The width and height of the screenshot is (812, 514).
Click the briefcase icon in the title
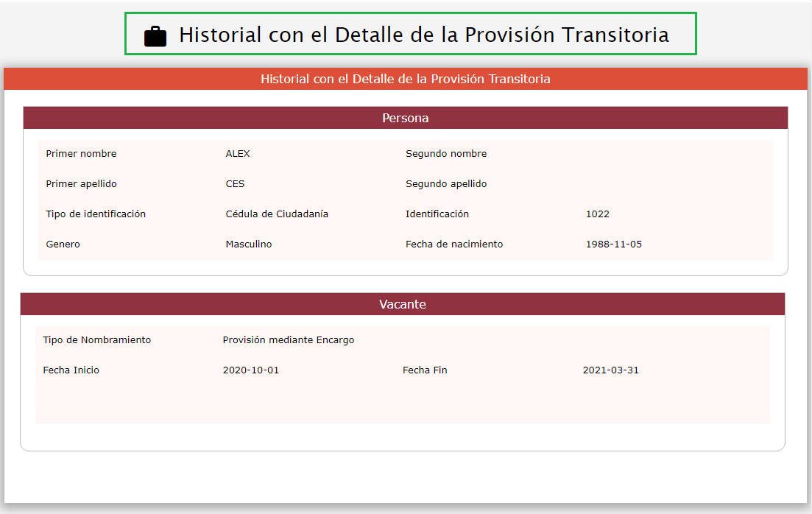tap(155, 36)
